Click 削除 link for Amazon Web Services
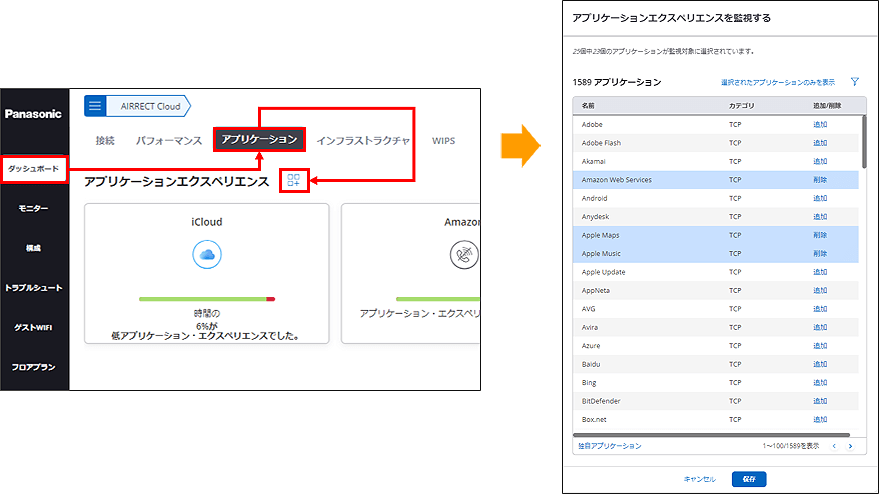 coord(820,180)
